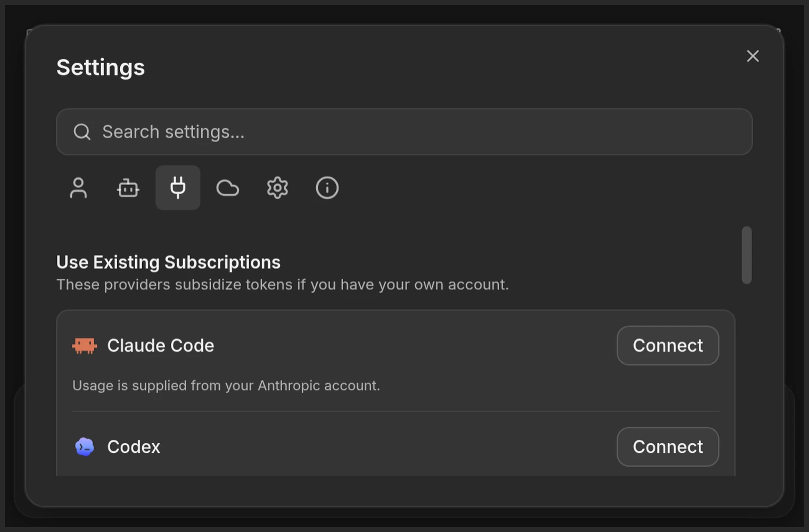Open the info about tab icon
809x532 pixels.
[x=327, y=188]
